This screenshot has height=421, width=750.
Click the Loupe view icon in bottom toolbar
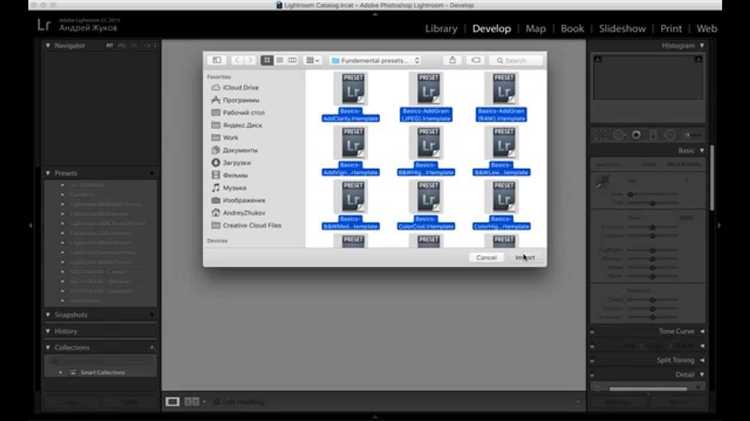(x=173, y=401)
